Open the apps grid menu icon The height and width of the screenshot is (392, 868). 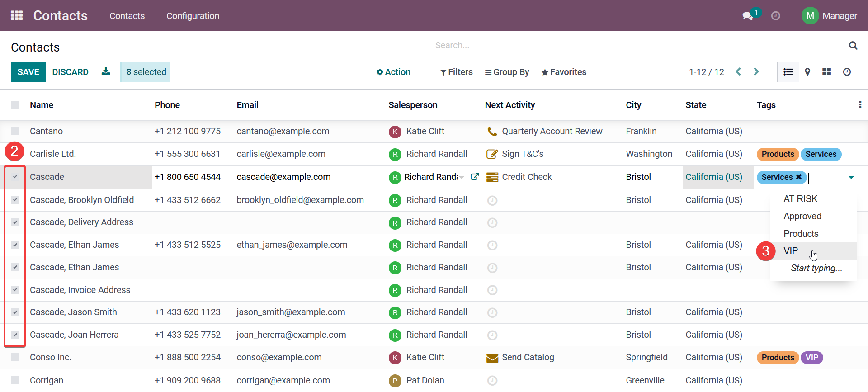(x=17, y=15)
